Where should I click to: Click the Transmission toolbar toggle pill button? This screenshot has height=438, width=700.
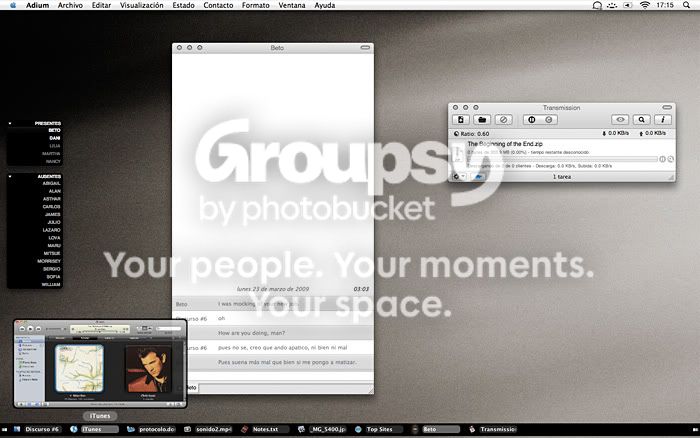pyautogui.click(x=667, y=108)
